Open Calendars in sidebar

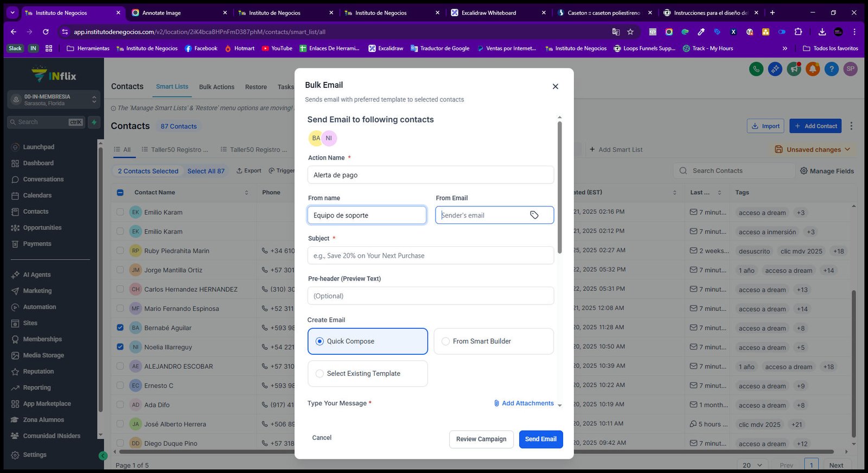(x=37, y=195)
